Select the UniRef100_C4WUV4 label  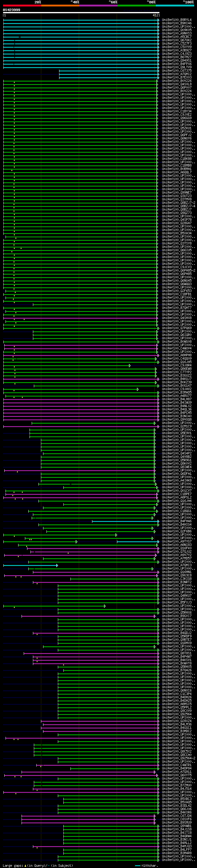click(x=177, y=349)
